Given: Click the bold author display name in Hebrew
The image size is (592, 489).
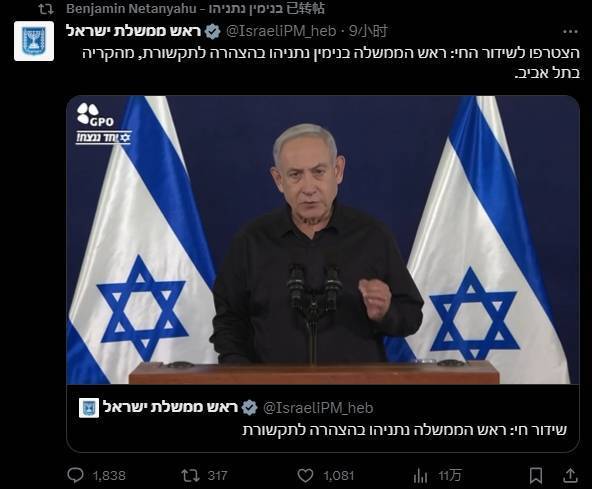Looking at the screenshot, I should tap(134, 31).
